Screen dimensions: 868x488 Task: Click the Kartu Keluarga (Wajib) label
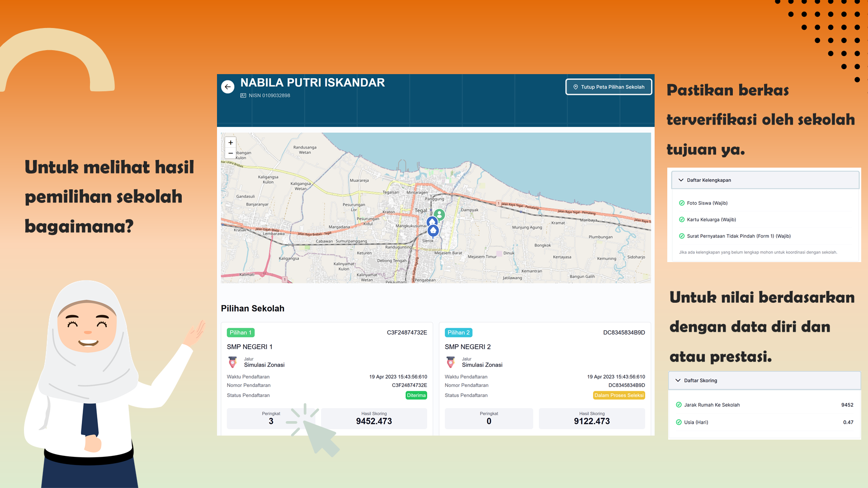coord(712,220)
